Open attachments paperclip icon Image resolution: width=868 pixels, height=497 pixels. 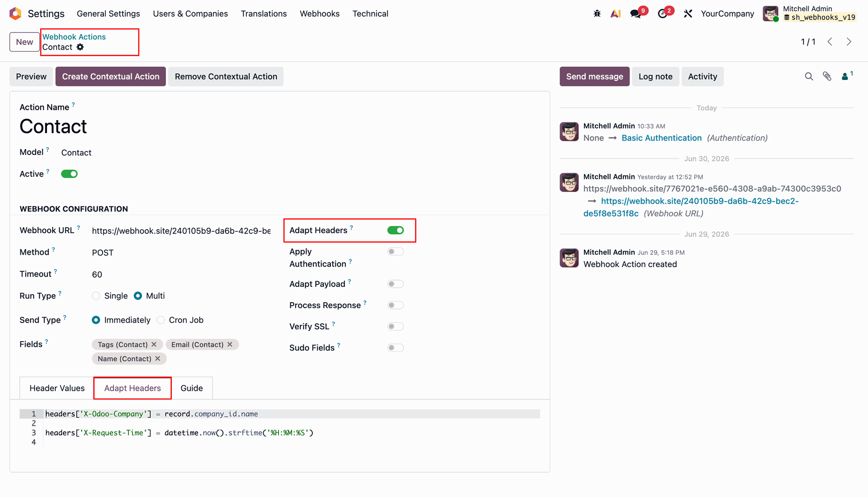pos(827,76)
